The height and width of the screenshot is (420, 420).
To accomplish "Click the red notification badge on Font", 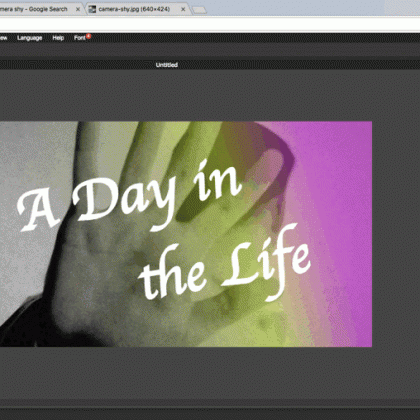I will pyautogui.click(x=89, y=36).
